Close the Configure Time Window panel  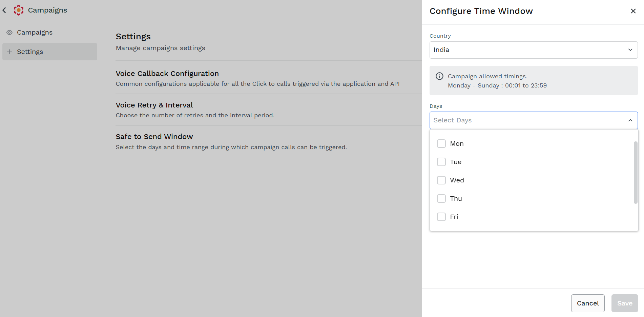633,11
